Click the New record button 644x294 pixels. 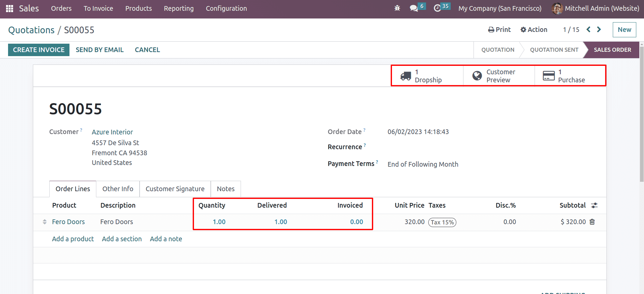[624, 30]
